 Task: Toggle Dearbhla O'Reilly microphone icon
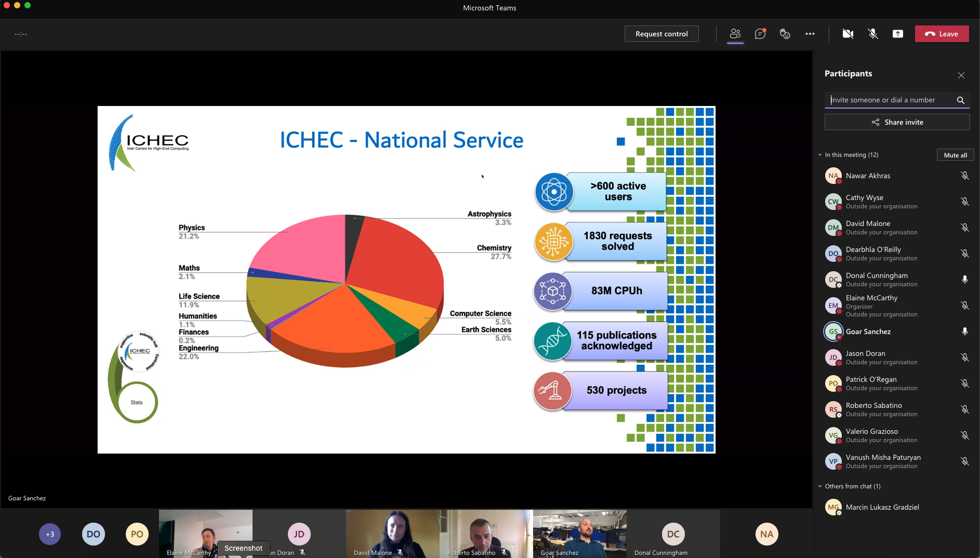click(965, 254)
